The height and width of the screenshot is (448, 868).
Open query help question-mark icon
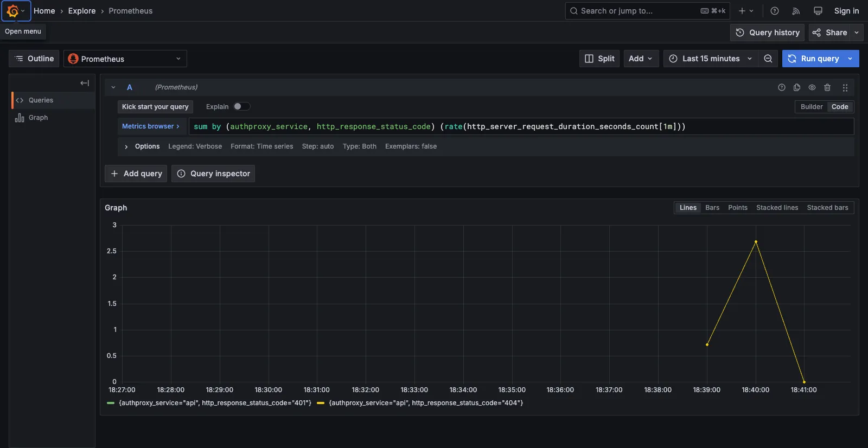[x=782, y=87]
